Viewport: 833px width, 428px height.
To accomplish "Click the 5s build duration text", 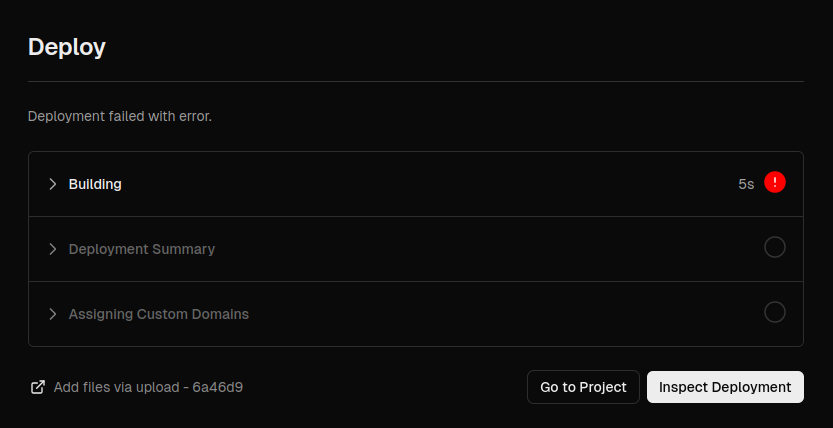I will 746,184.
